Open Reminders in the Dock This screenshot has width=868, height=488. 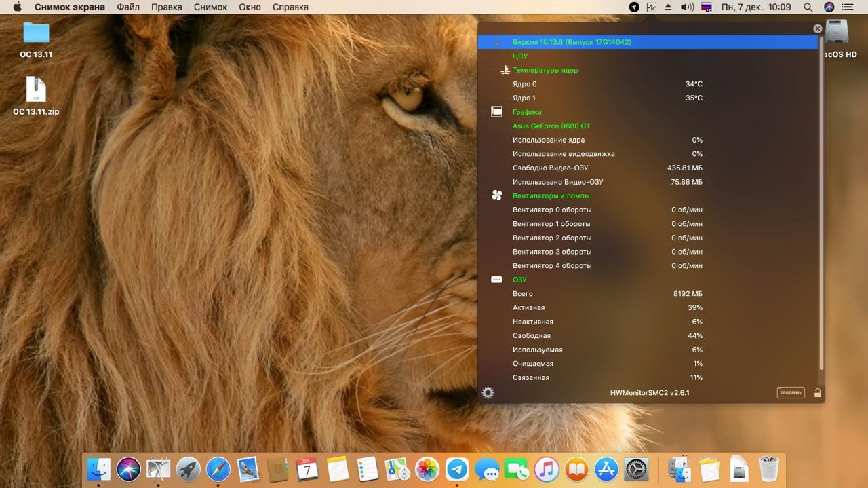pyautogui.click(x=367, y=469)
